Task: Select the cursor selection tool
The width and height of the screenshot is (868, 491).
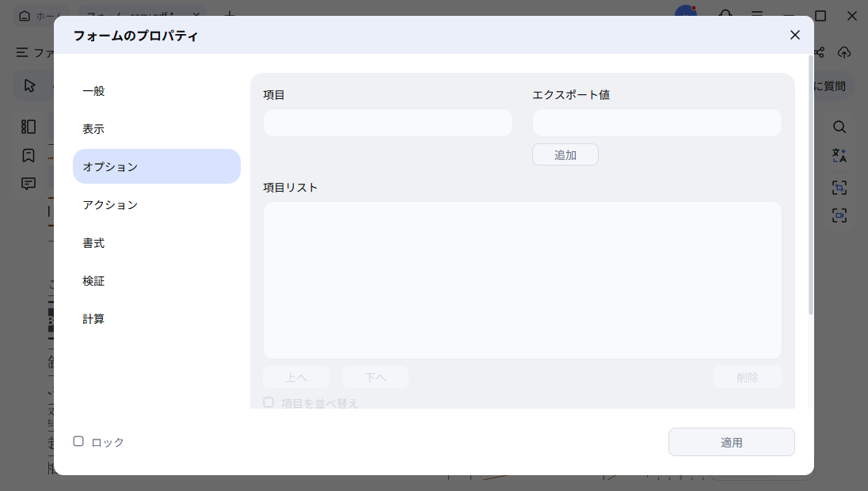Action: pyautogui.click(x=29, y=86)
